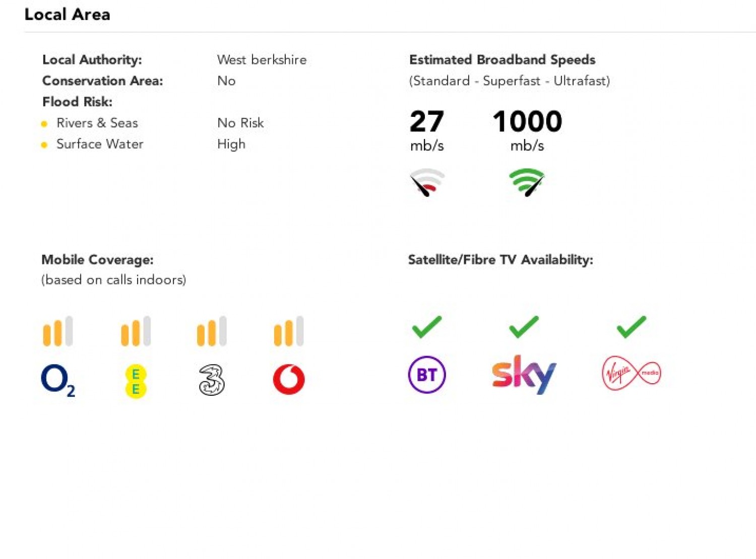Screen dimensions: 756x559
Task: Click the Three network logo
Action: tap(212, 380)
